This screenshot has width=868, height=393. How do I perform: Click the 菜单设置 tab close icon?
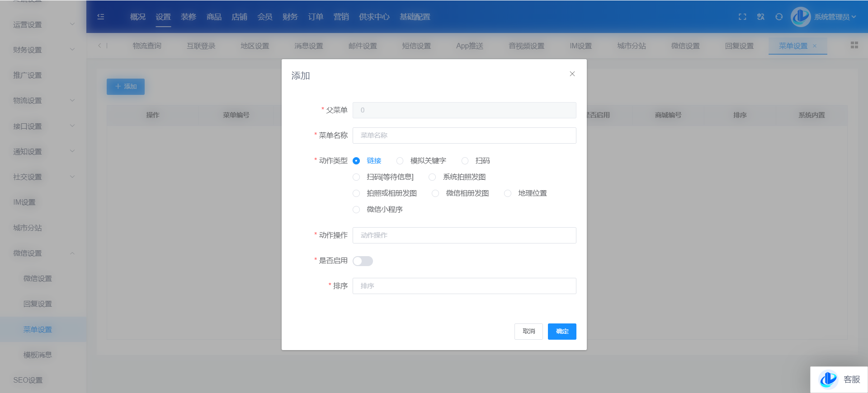(815, 46)
